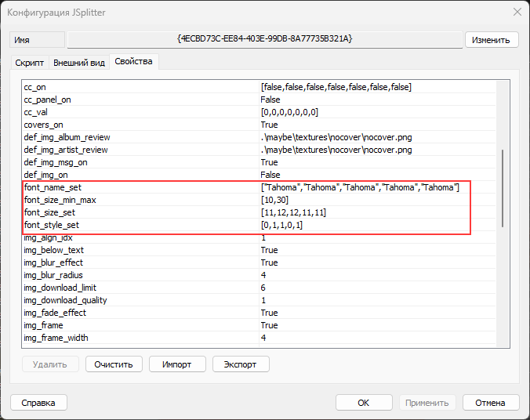Switch to the Скрипт tab
Viewport: 530px width, 420px height.
tap(30, 62)
